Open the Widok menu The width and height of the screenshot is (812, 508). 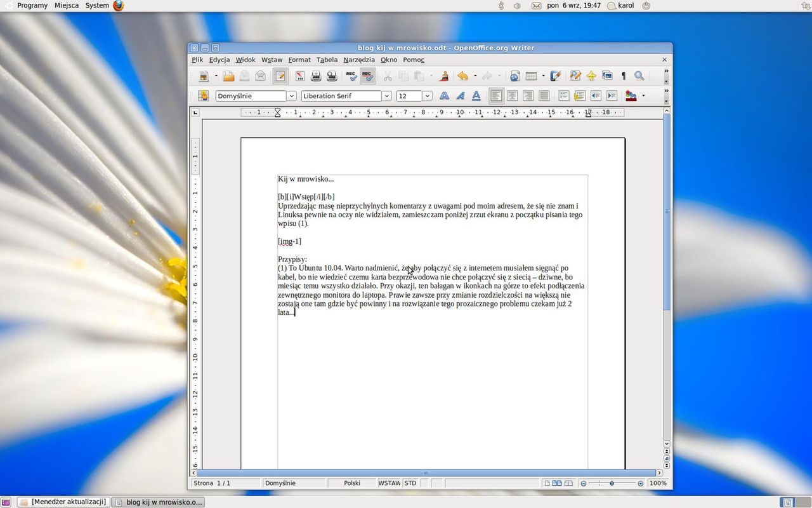point(246,60)
